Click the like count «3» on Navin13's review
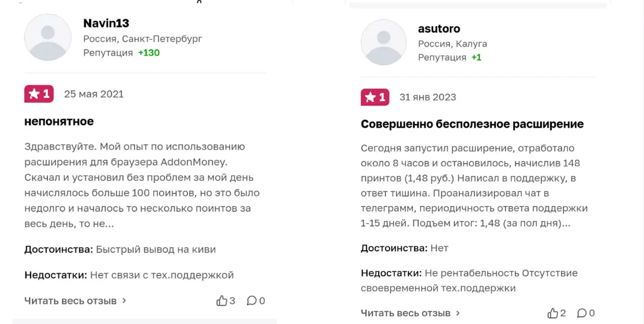 point(232,301)
